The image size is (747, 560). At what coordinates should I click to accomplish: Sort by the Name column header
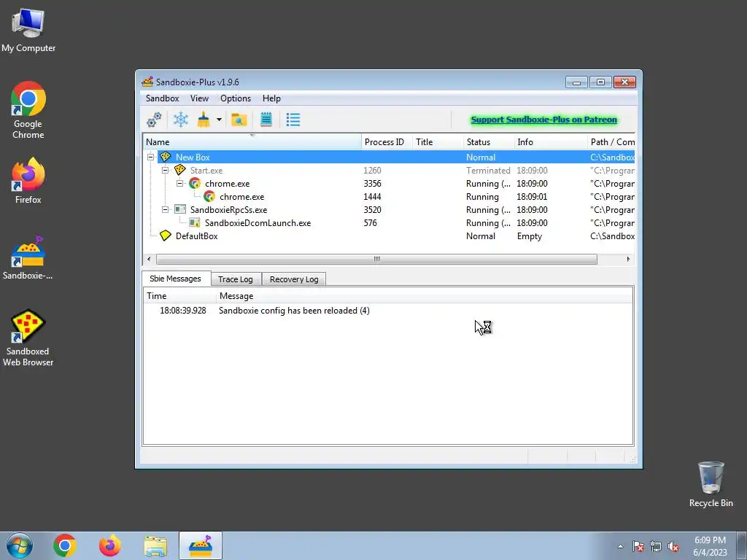click(x=252, y=142)
